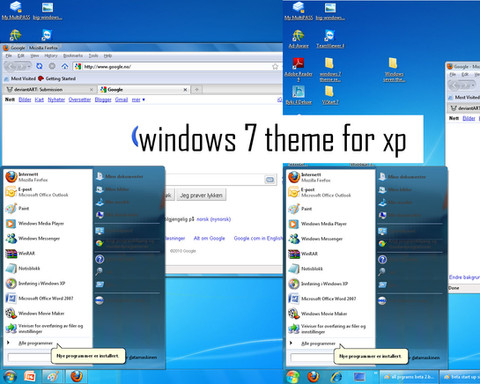The height and width of the screenshot is (384, 480).
Task: Open a new tab with plus button
Action: click(x=197, y=89)
